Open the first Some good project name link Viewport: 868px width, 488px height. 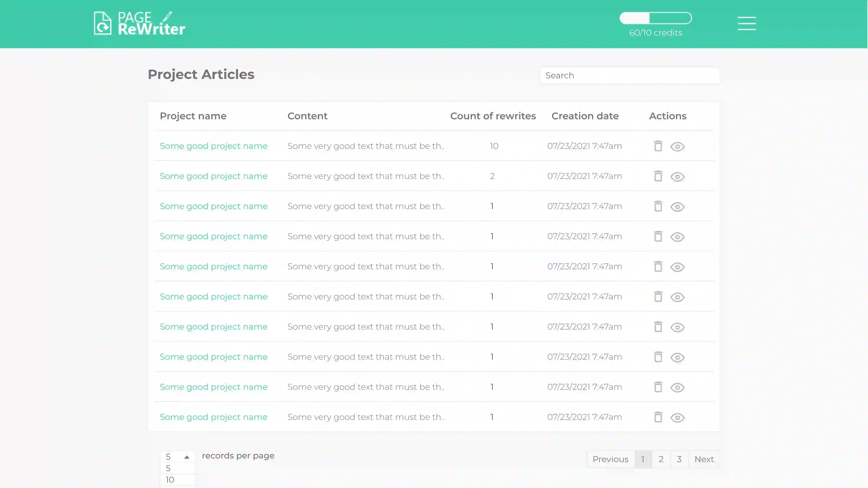point(213,146)
